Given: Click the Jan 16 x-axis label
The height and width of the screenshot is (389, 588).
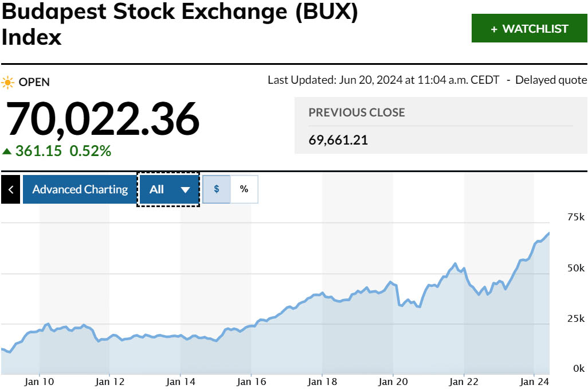Looking at the screenshot, I should click(x=252, y=381).
